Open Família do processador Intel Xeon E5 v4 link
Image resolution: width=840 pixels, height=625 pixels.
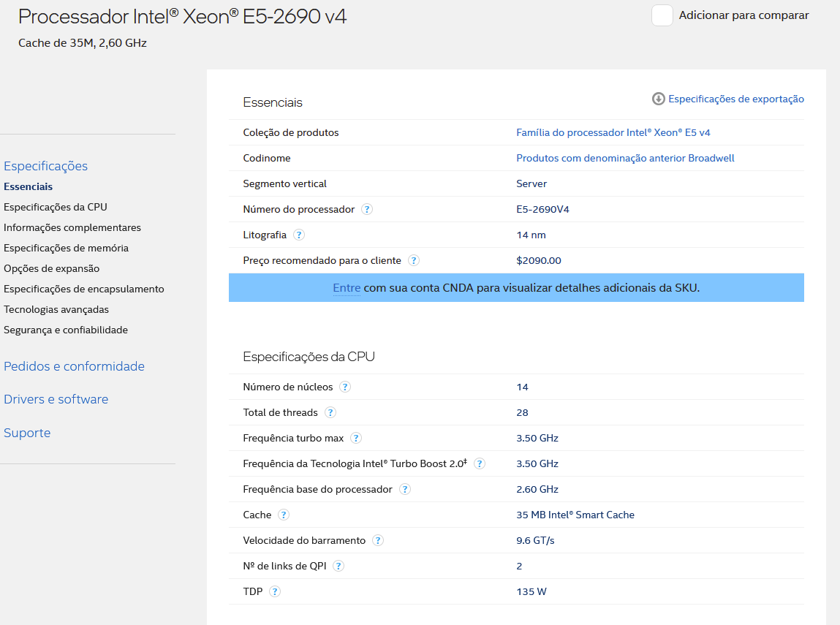pos(613,132)
